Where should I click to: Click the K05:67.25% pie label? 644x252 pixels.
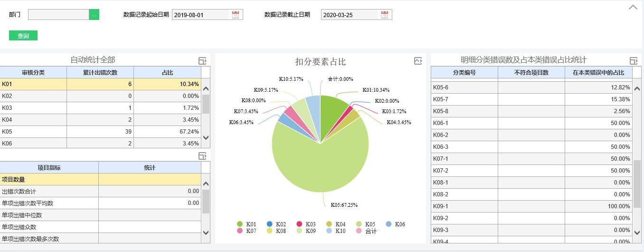344,205
